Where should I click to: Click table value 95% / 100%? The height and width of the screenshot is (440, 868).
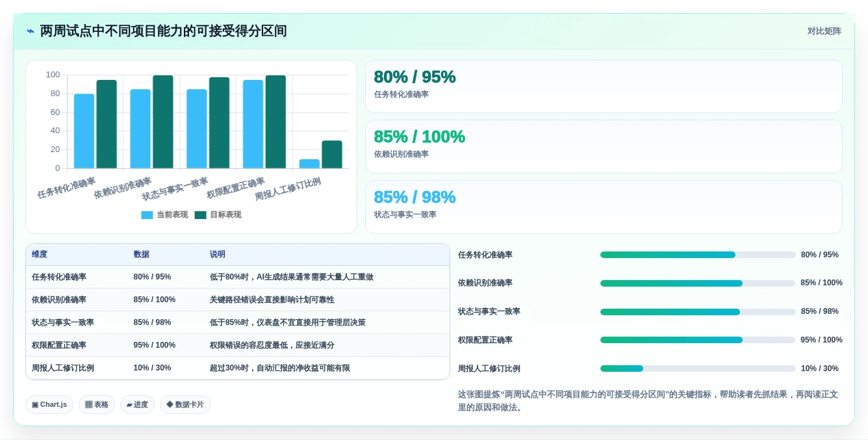(x=155, y=345)
